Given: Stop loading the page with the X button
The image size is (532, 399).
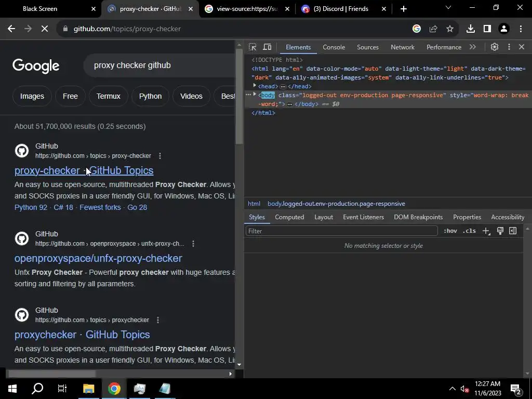Looking at the screenshot, I should coord(45,29).
